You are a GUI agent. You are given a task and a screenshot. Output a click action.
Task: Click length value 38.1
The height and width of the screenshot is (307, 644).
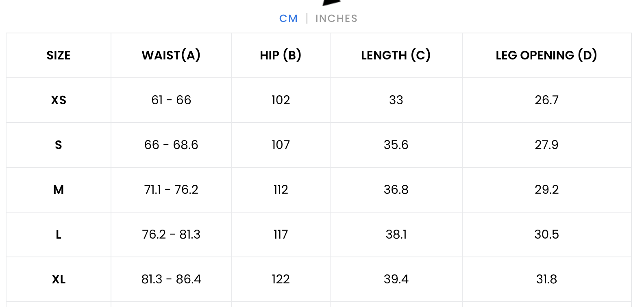pyautogui.click(x=396, y=235)
